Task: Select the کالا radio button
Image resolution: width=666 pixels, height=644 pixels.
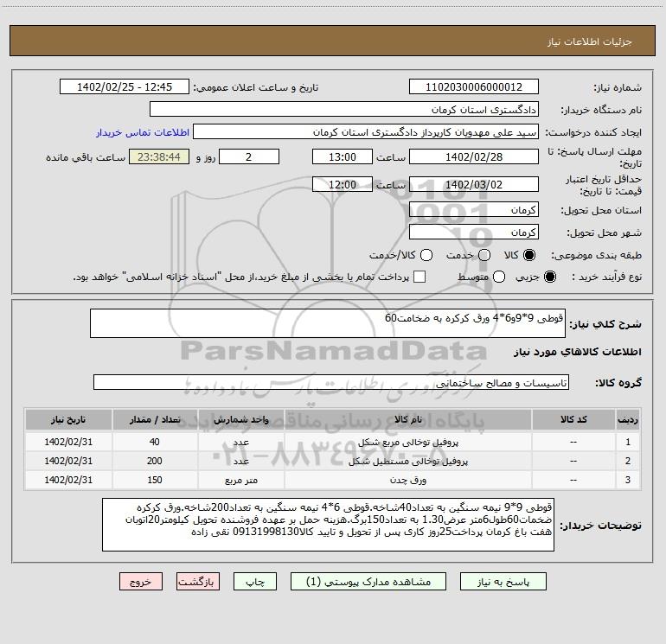Action: point(529,255)
